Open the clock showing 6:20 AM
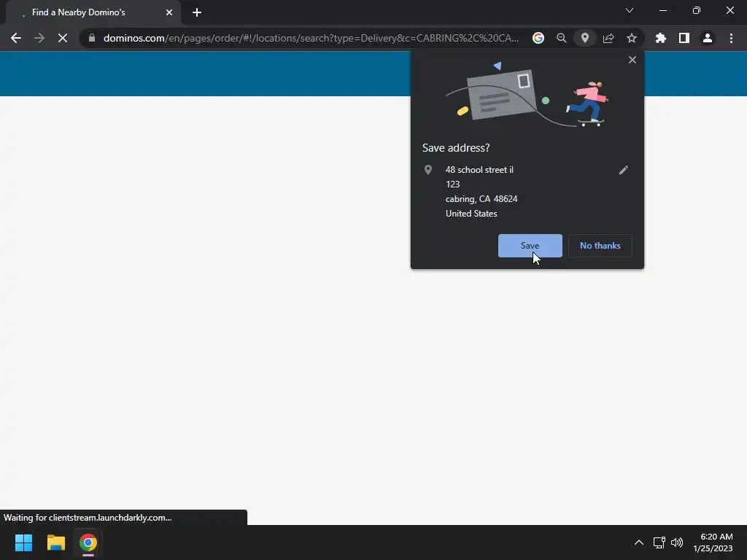Screen dimensions: 747x560 (x=713, y=542)
